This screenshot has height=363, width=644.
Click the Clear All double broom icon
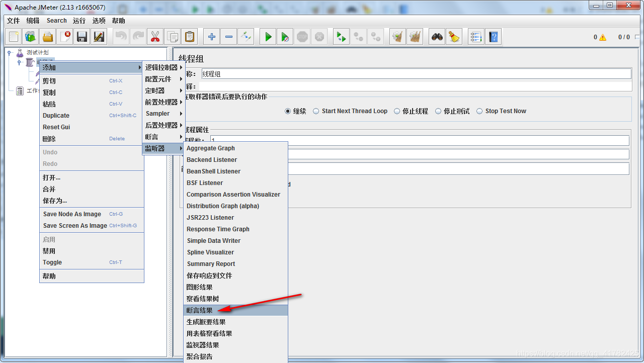click(415, 37)
